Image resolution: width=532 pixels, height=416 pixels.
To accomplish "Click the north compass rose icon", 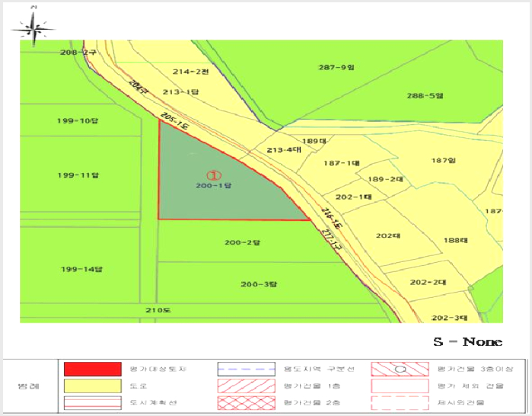I will [33, 28].
